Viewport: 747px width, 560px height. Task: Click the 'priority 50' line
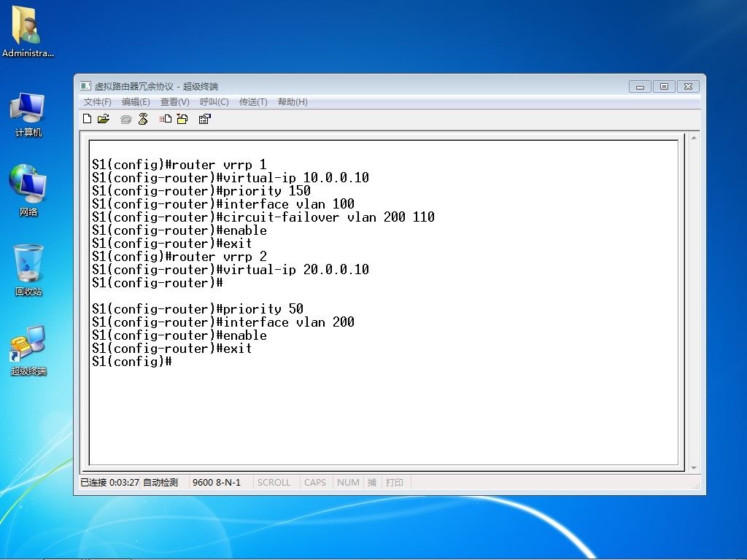198,309
